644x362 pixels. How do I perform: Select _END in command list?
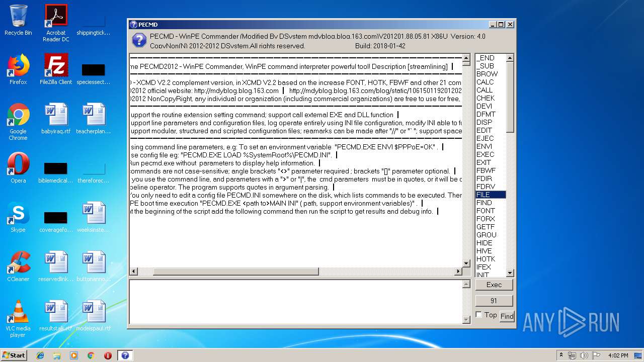coord(491,58)
